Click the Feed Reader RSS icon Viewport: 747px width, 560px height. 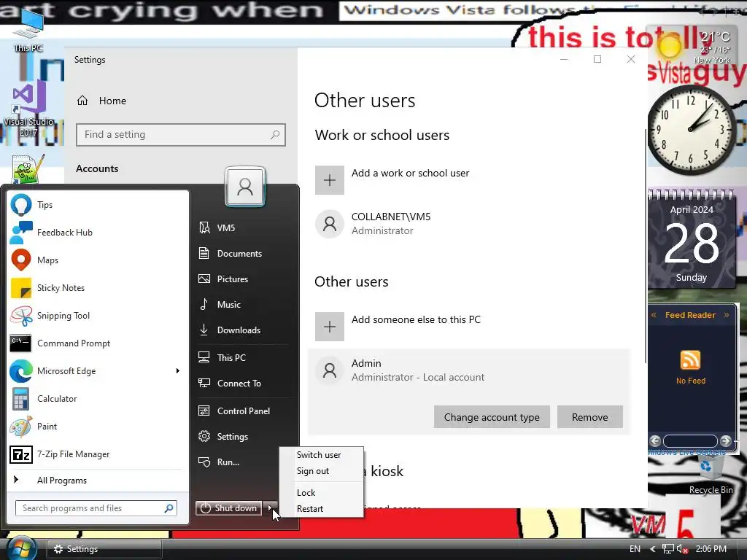coord(690,360)
